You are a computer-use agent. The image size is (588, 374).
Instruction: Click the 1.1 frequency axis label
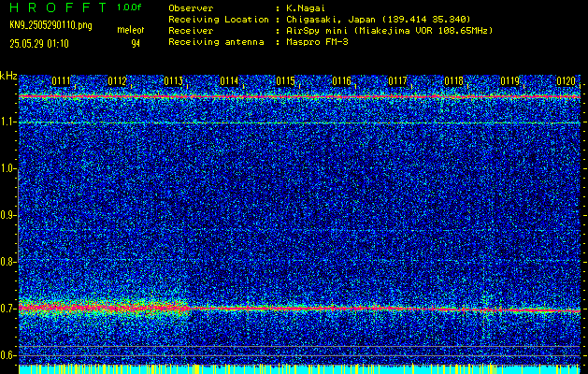pyautogui.click(x=7, y=122)
